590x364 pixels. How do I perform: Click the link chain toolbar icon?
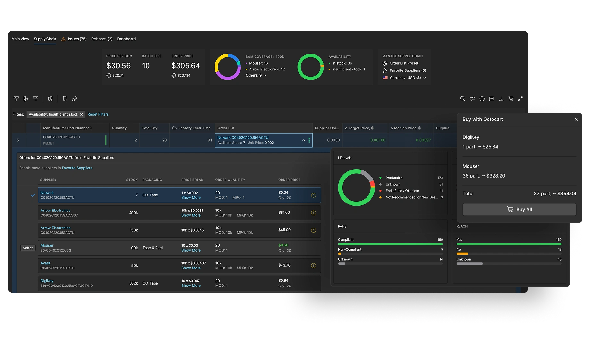(x=74, y=99)
